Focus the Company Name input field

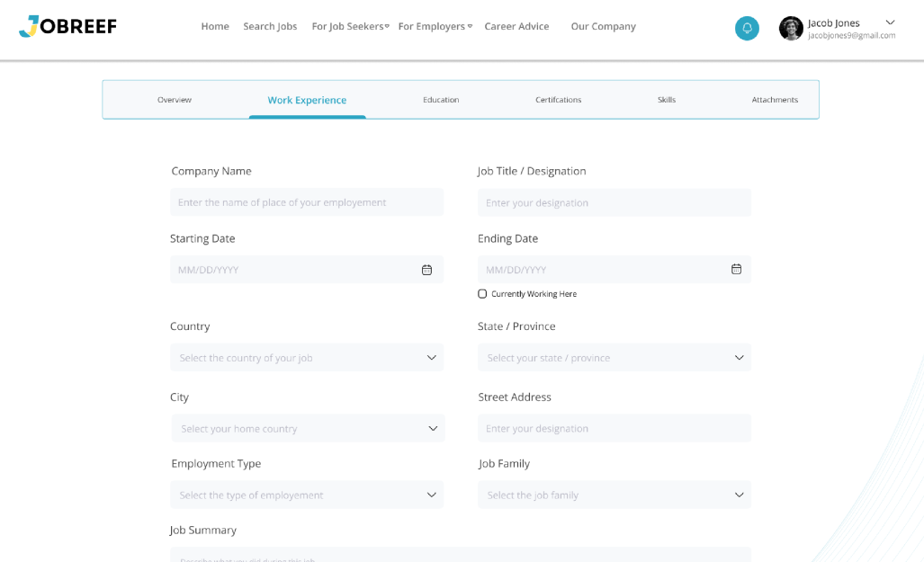point(307,202)
